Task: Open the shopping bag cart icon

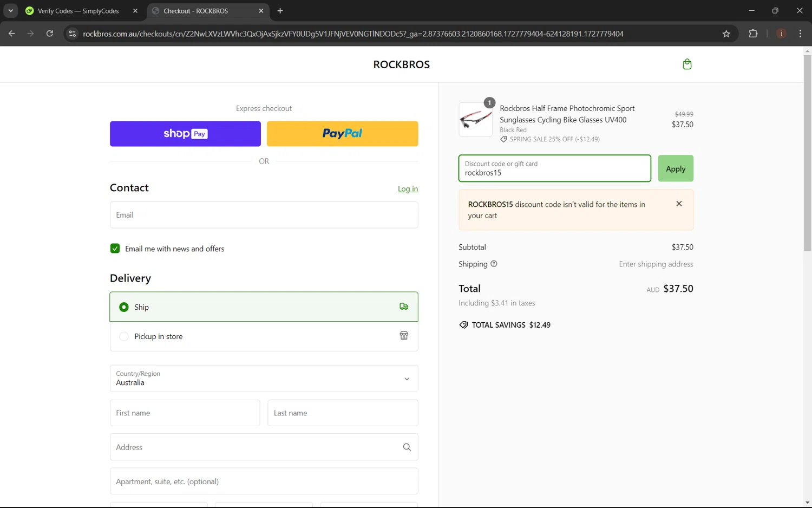Action: tap(687, 64)
